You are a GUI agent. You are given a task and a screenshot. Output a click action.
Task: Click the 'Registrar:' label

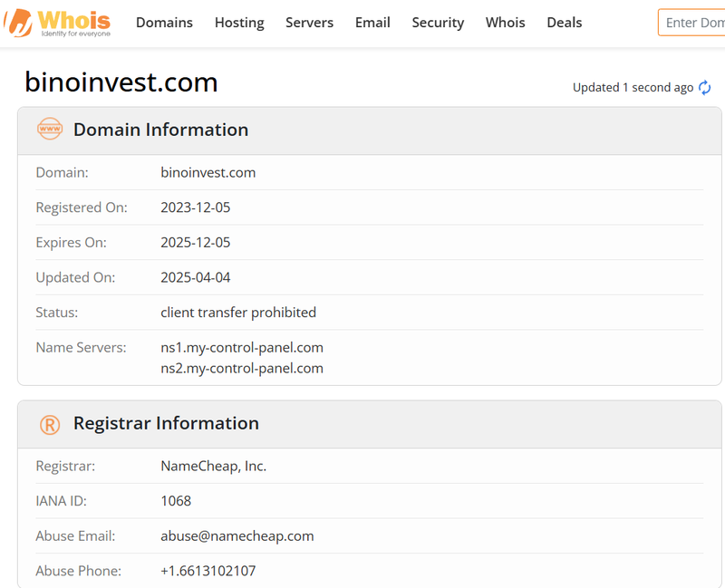point(65,466)
